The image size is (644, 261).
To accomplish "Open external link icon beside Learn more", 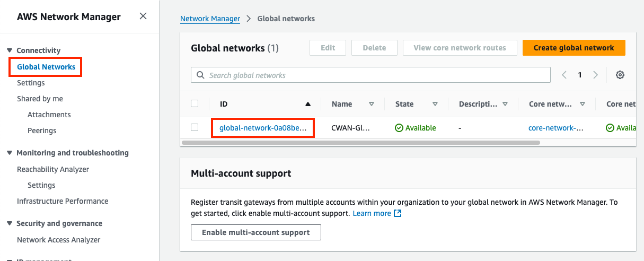I will click(398, 213).
